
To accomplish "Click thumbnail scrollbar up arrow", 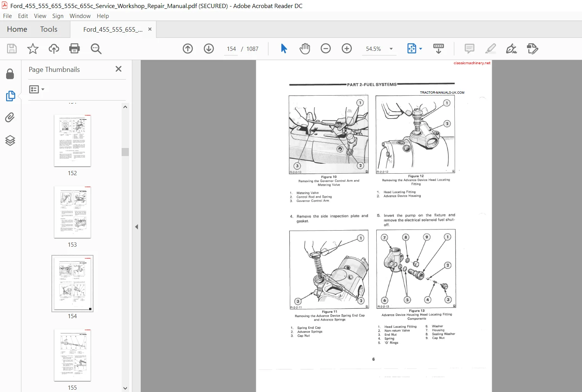I will coord(125,107).
